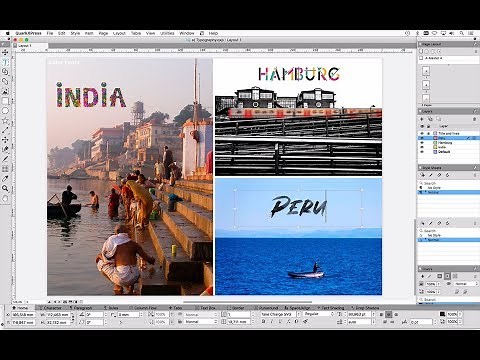Image resolution: width=480 pixels, height=360 pixels.
Task: Click the PERU text box on canvas
Action: (298, 209)
